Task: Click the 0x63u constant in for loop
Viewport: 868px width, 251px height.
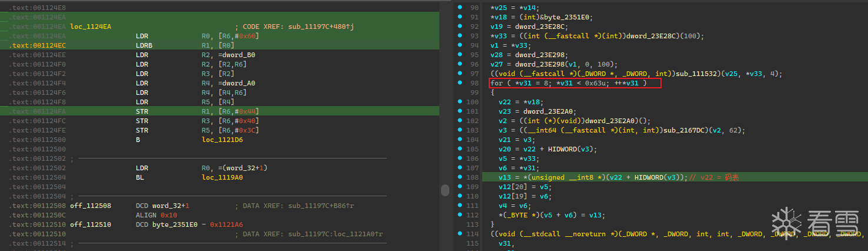Action: [x=596, y=83]
